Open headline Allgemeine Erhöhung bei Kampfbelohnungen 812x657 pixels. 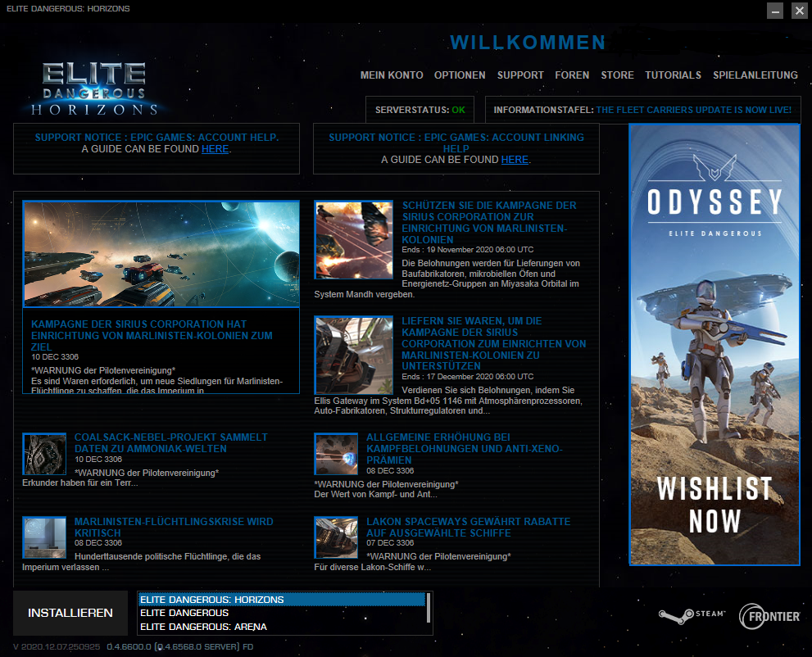pyautogui.click(x=465, y=449)
